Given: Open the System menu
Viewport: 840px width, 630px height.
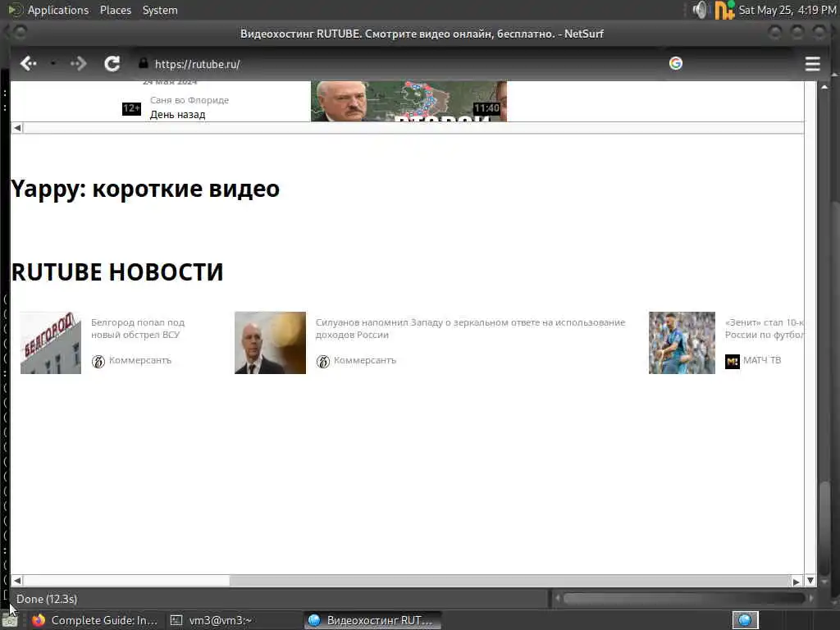Looking at the screenshot, I should 160,10.
